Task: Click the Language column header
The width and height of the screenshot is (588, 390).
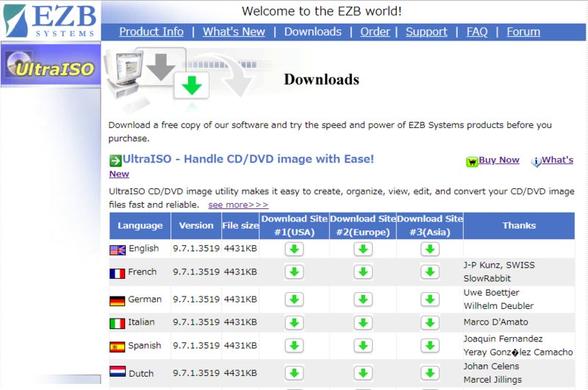Action: pyautogui.click(x=140, y=226)
